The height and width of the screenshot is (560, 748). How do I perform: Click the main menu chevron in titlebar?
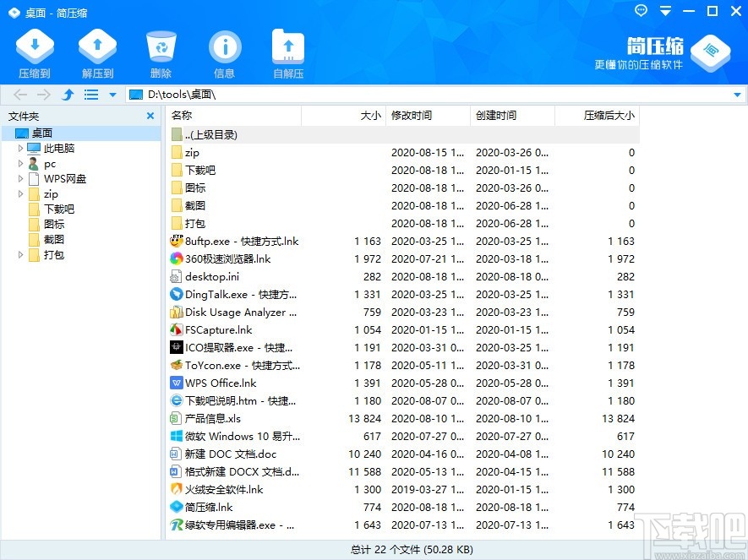click(x=664, y=11)
